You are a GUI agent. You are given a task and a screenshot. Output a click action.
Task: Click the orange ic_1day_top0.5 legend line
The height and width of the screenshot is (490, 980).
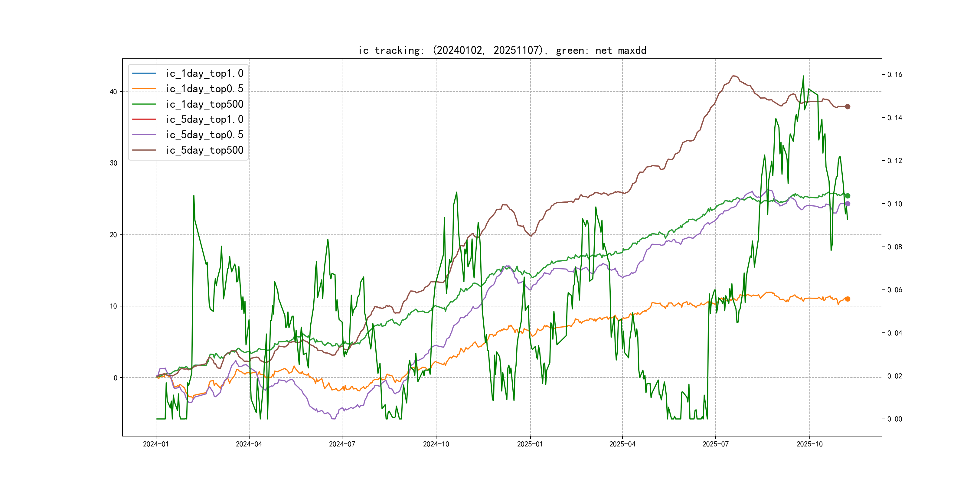144,89
